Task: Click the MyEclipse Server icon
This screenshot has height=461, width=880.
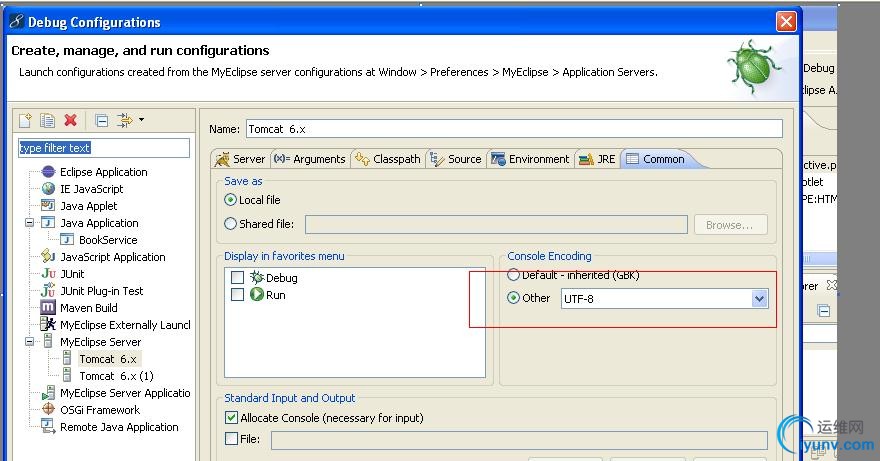Action: (48, 341)
